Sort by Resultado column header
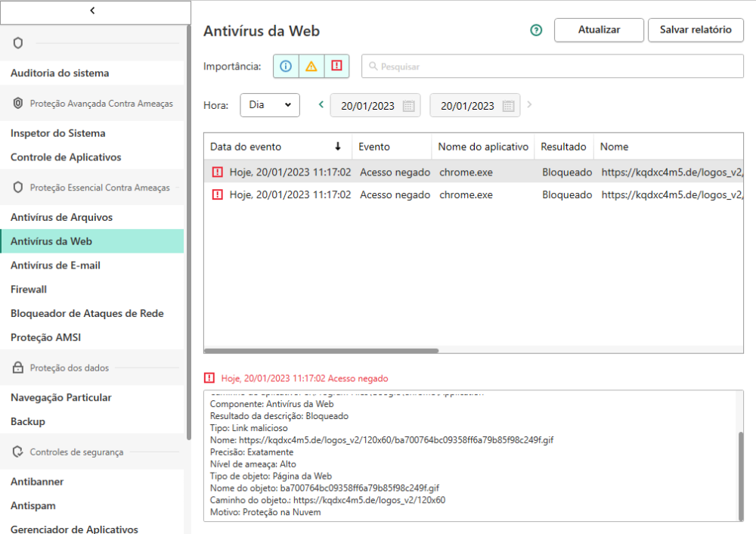The width and height of the screenshot is (756, 534). coord(564,147)
